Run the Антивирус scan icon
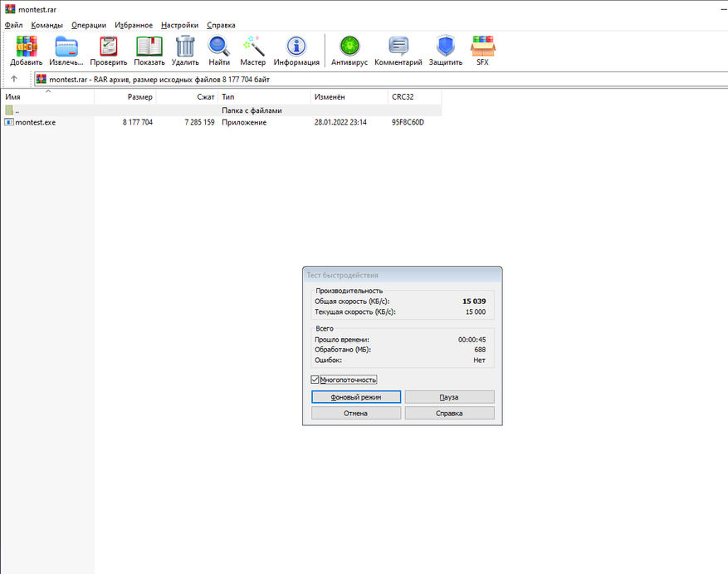Image resolution: width=728 pixels, height=574 pixels. 349,46
